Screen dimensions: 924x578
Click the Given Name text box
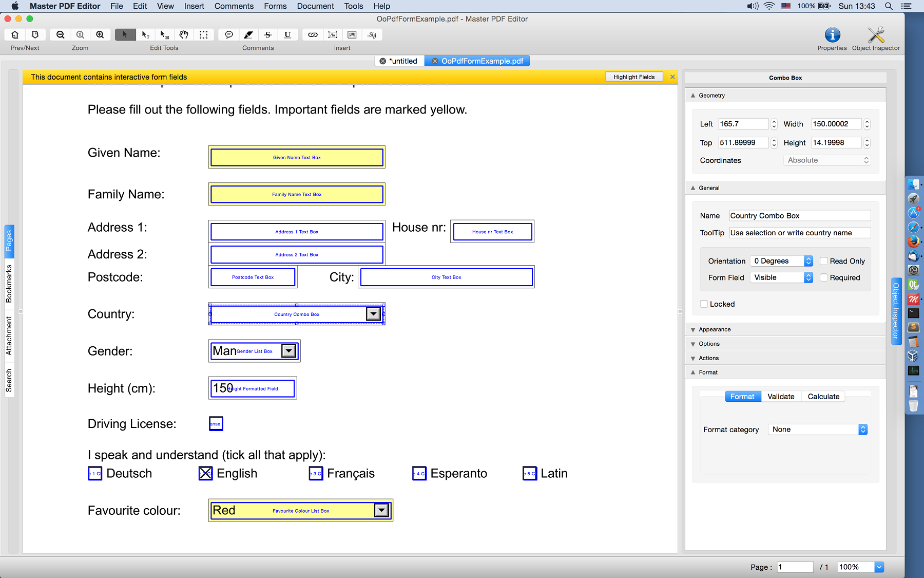pos(297,157)
